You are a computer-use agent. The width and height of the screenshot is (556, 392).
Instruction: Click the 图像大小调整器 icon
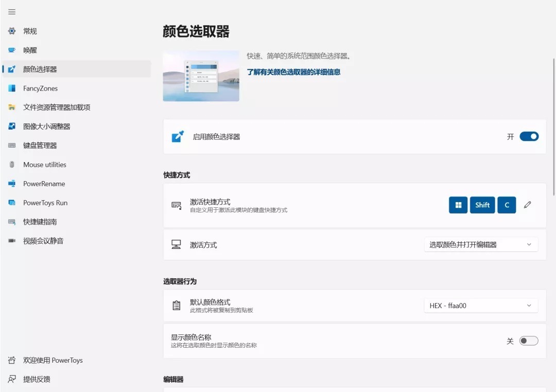(12, 127)
